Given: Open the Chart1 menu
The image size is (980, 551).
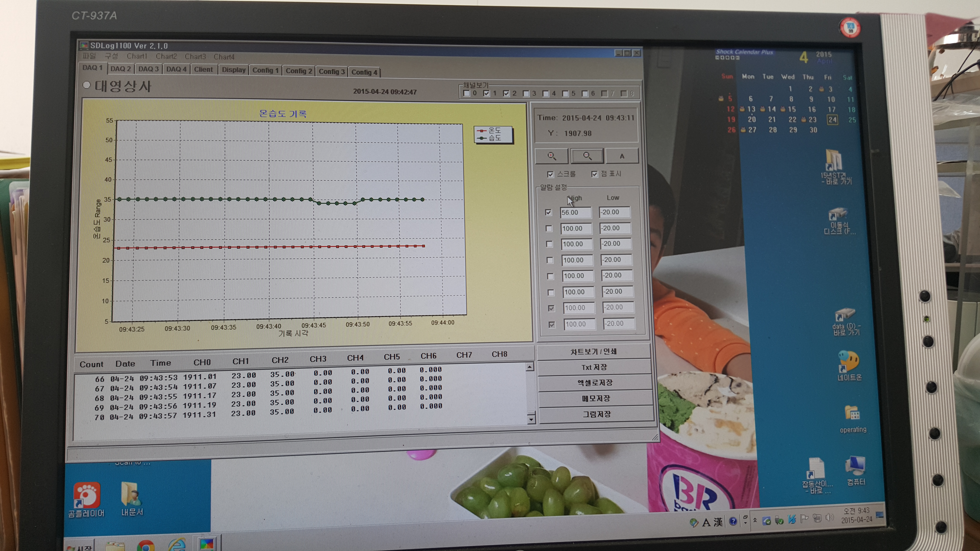Looking at the screenshot, I should [x=137, y=56].
